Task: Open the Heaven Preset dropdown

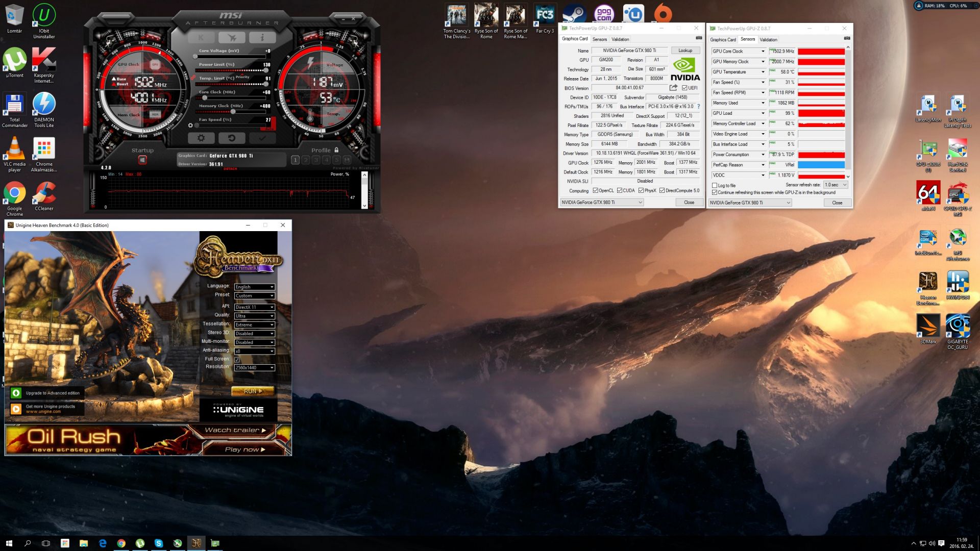Action: [x=254, y=296]
